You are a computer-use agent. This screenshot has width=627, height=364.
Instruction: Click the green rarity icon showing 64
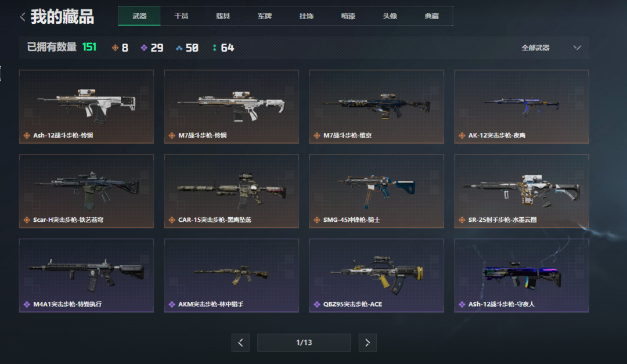215,48
